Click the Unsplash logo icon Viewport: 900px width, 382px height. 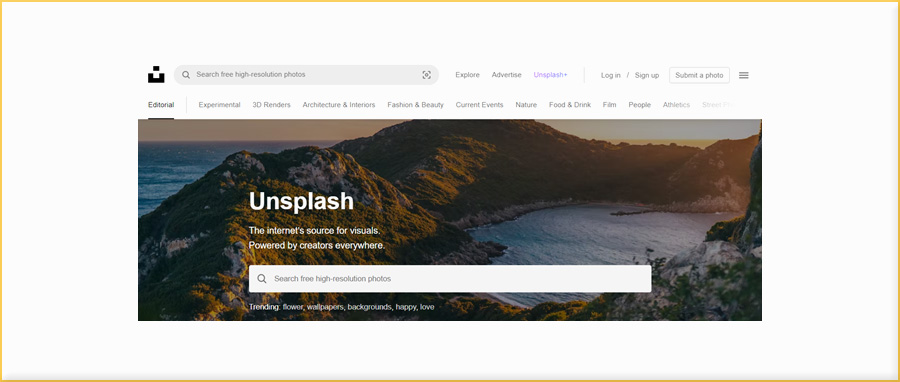click(156, 75)
